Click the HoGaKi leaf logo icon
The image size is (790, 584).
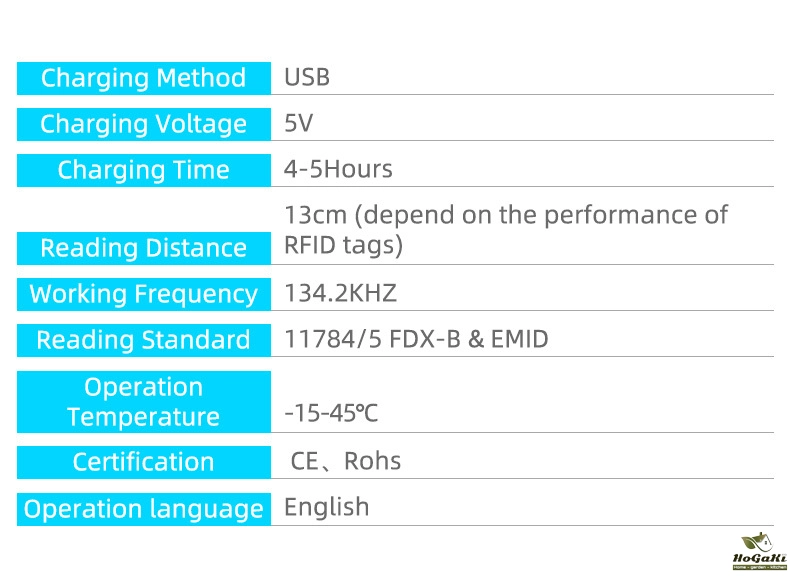point(759,541)
